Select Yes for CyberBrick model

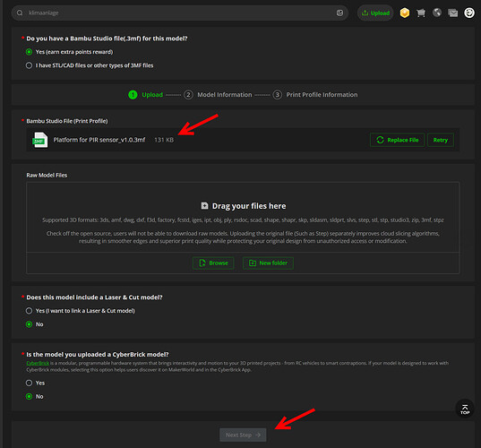35,383
